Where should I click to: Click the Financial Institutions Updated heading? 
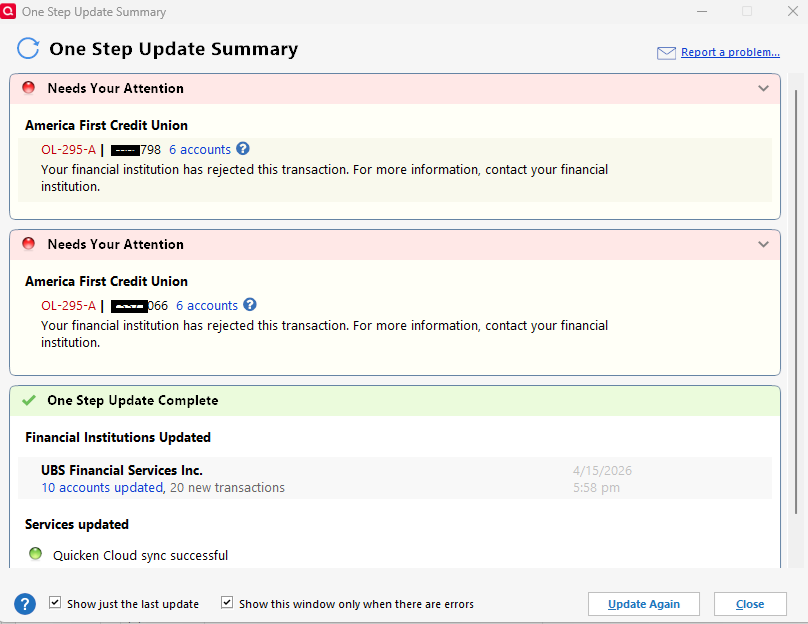118,437
